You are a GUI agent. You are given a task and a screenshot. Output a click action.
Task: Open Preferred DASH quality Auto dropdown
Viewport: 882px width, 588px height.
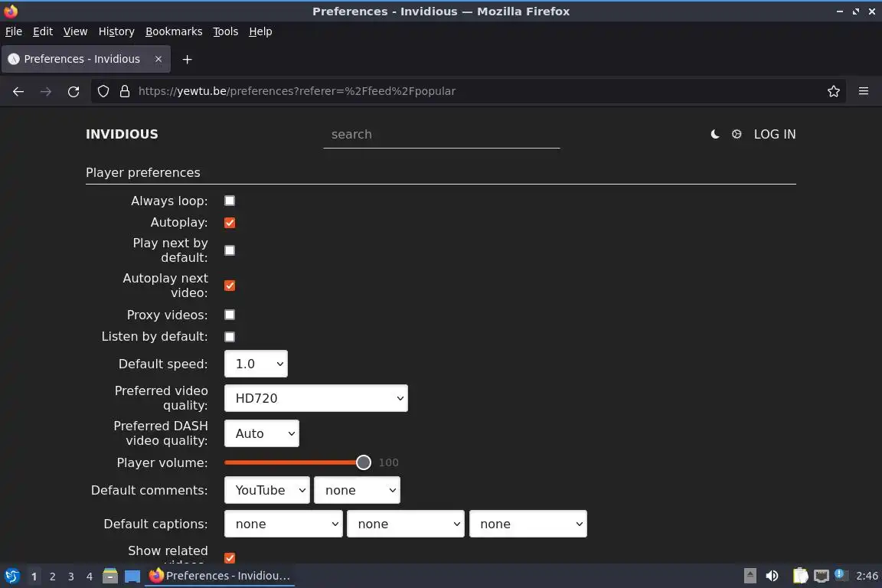pos(262,434)
